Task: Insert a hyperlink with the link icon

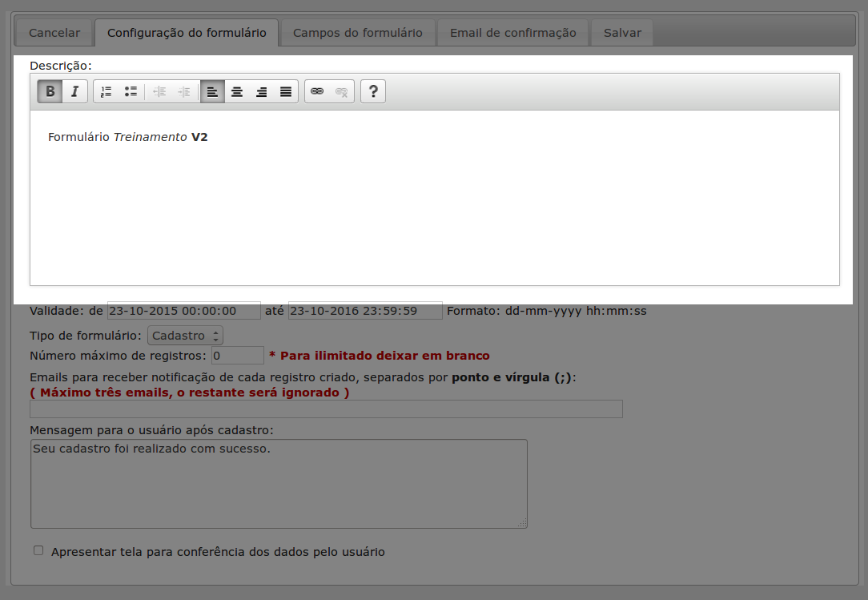Action: (317, 92)
